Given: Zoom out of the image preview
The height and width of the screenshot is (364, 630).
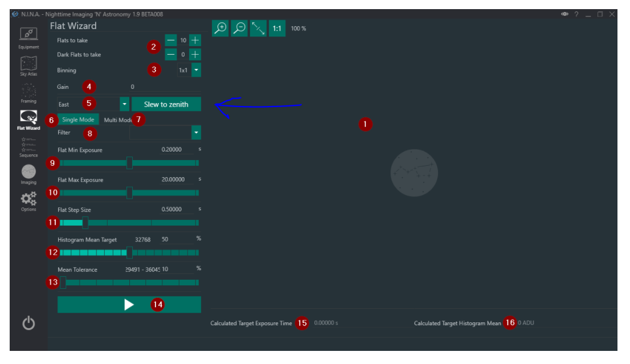Looking at the screenshot, I should pos(239,28).
